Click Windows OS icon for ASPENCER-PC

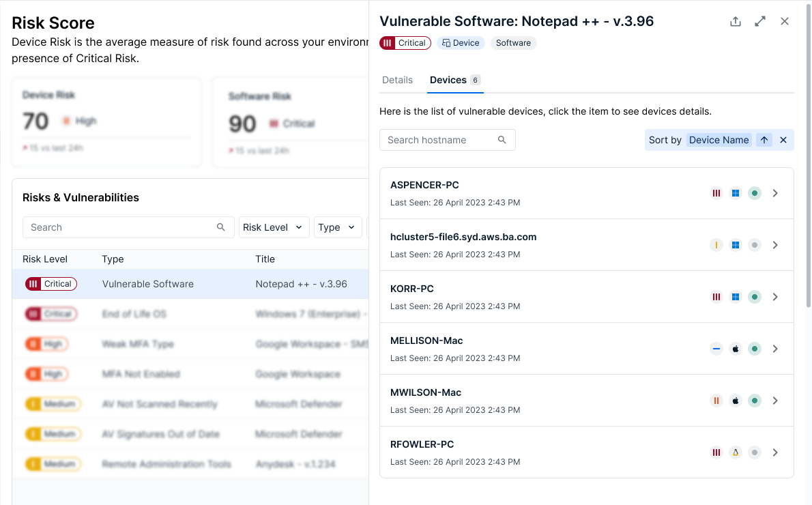click(x=736, y=193)
